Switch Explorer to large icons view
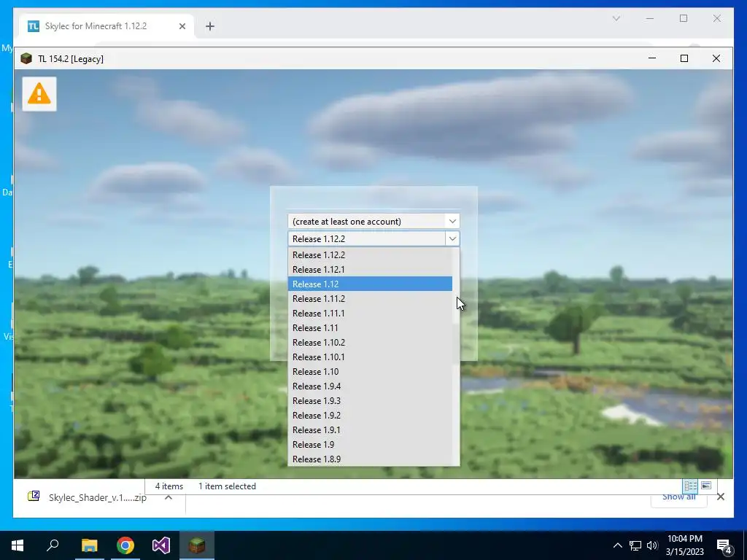 [x=706, y=486]
